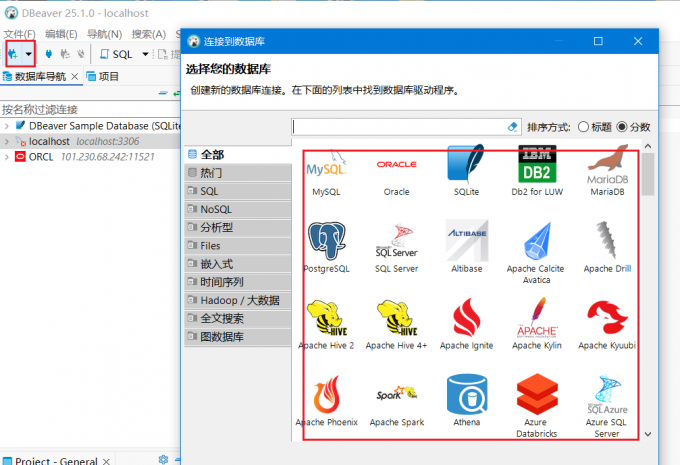Open the 编辑(E) menu

coord(61,34)
